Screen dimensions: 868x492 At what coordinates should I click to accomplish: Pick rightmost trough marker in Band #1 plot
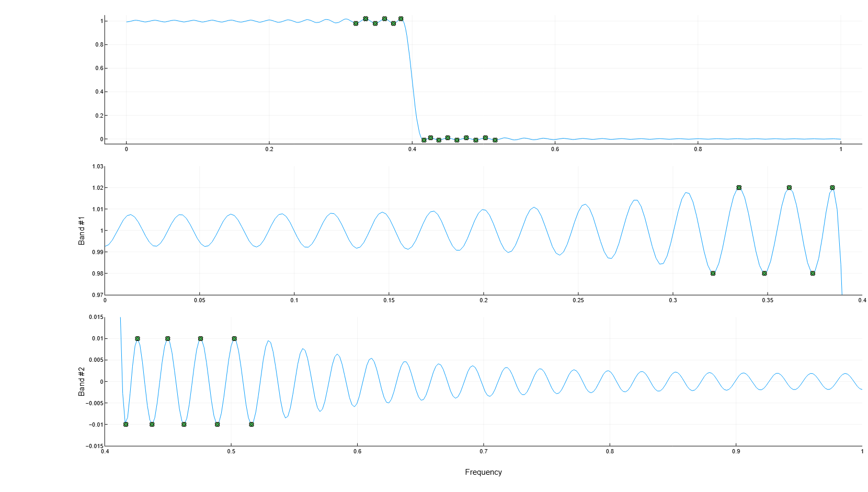click(x=813, y=273)
